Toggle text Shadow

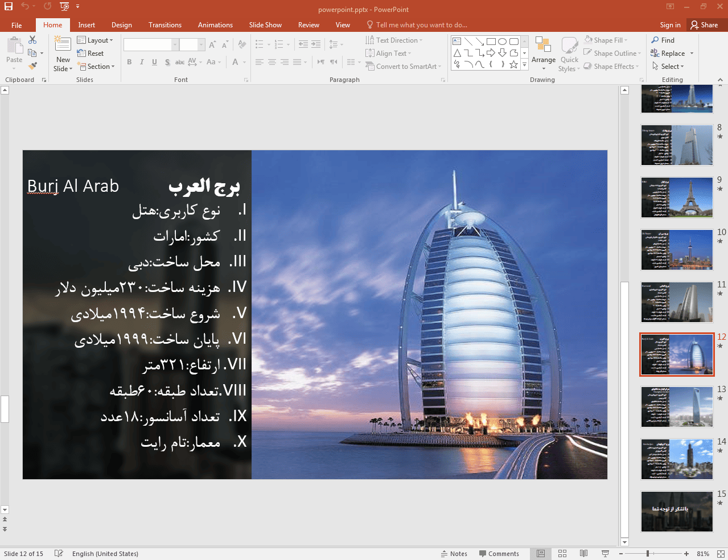point(167,62)
